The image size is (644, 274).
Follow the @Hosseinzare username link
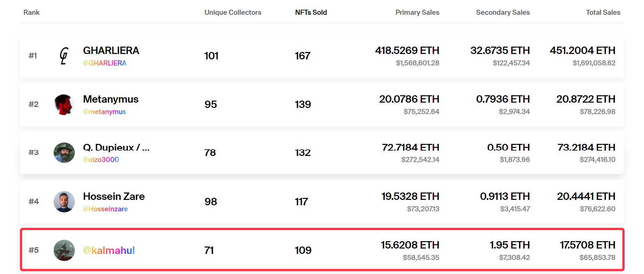click(x=105, y=209)
